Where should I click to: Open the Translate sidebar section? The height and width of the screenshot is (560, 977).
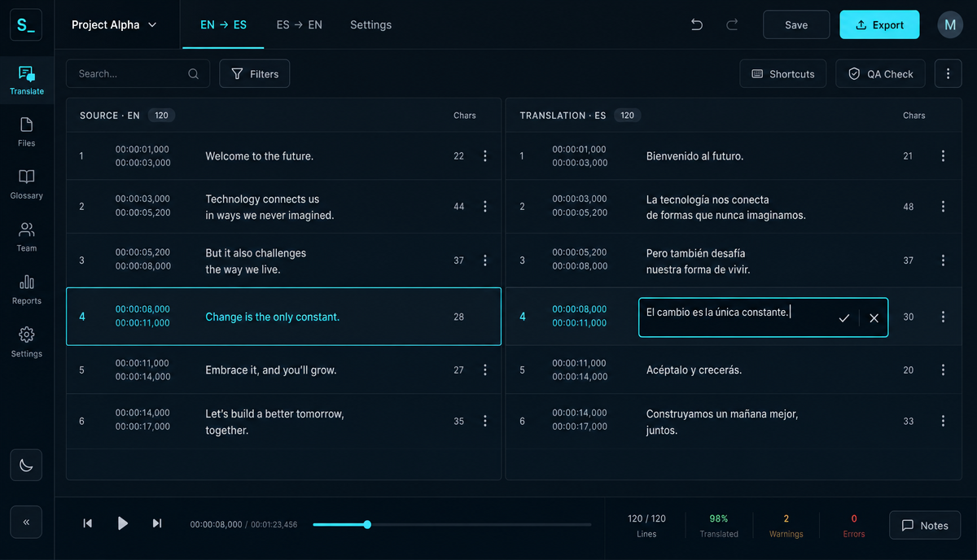pyautogui.click(x=27, y=81)
